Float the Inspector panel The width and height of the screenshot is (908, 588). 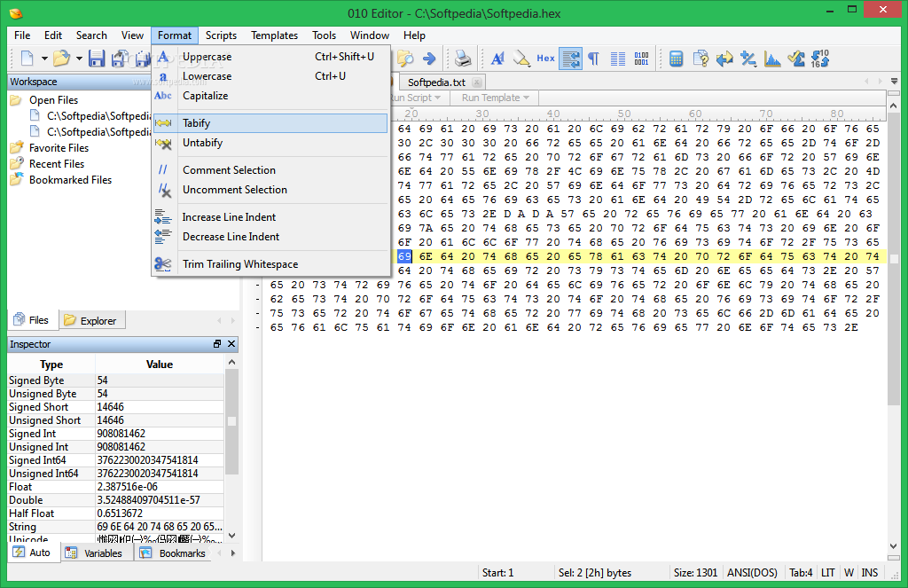click(217, 343)
